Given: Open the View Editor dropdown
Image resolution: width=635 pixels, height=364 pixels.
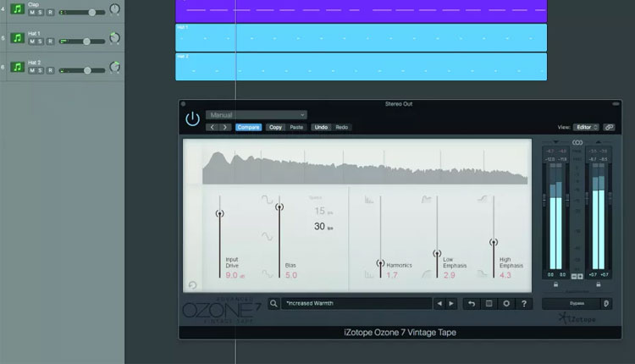Looking at the screenshot, I should tap(586, 127).
